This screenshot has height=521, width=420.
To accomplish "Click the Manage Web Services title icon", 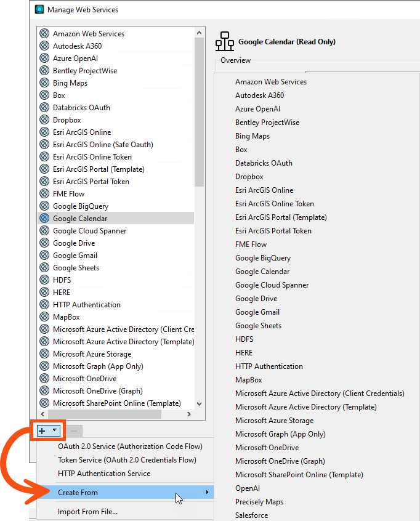I will (x=39, y=9).
